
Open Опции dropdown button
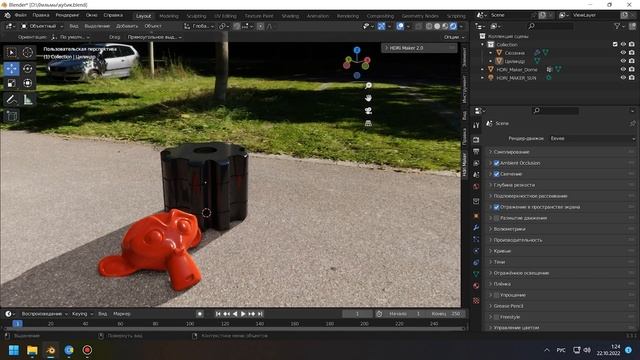point(454,37)
